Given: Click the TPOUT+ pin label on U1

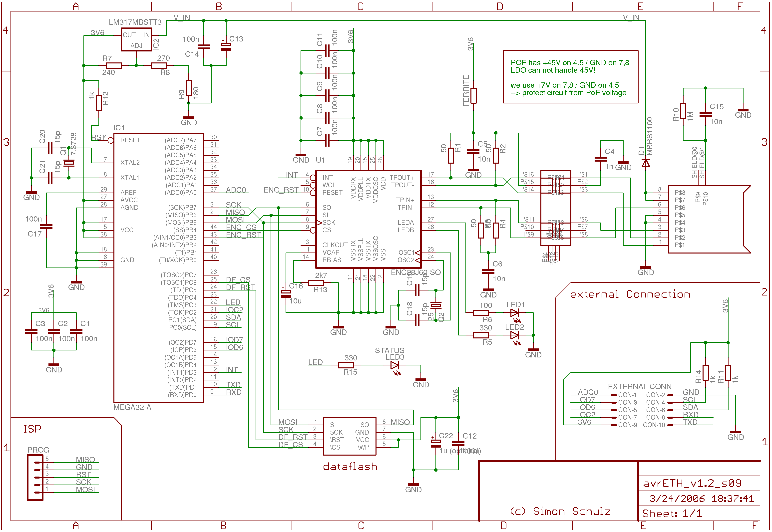Looking at the screenshot, I should pos(402,178).
